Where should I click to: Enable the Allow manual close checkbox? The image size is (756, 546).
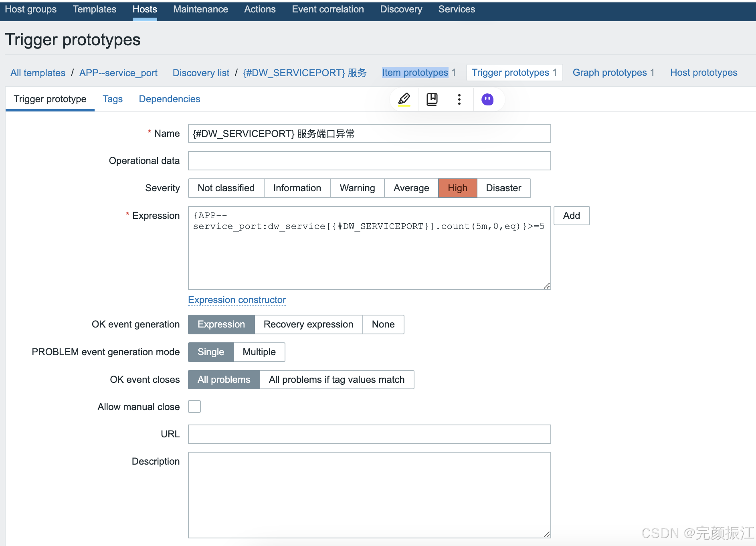tap(194, 406)
